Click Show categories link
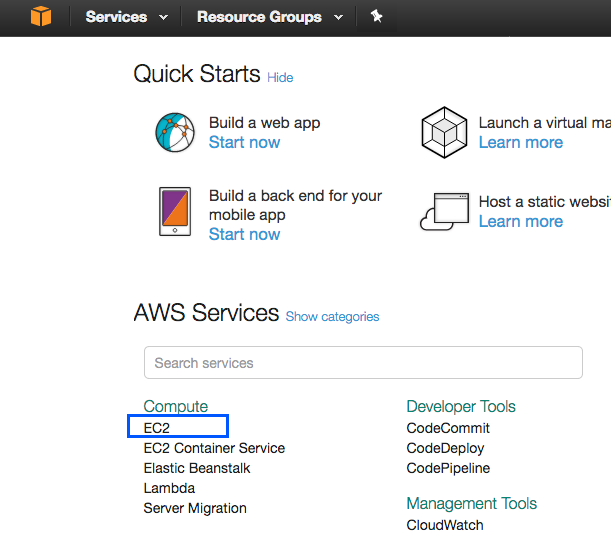This screenshot has height=534, width=611. pos(332,317)
